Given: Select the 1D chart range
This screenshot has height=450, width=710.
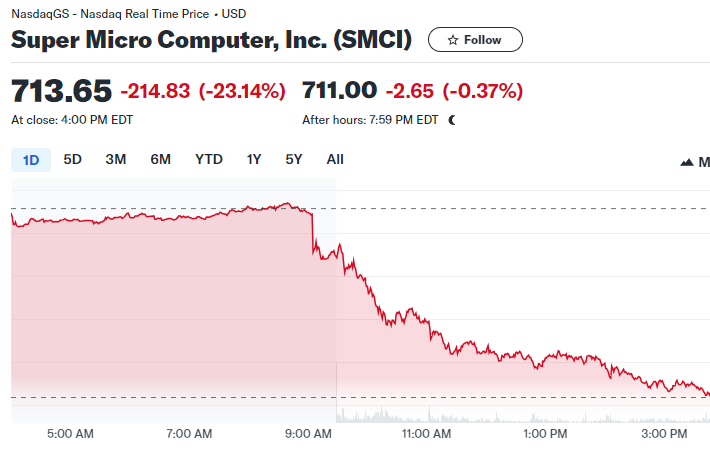Looking at the screenshot, I should click(31, 160).
